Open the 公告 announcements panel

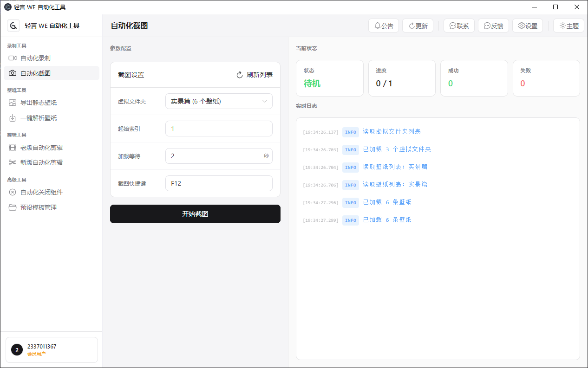(x=384, y=26)
